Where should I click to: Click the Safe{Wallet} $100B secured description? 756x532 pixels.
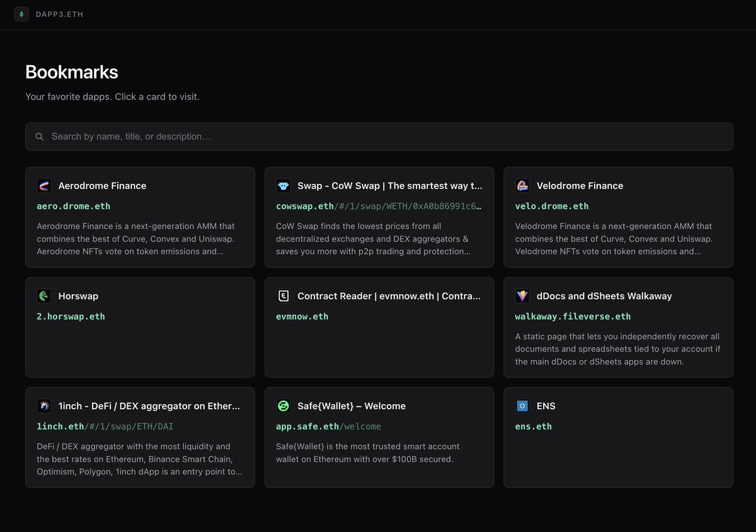pos(368,453)
